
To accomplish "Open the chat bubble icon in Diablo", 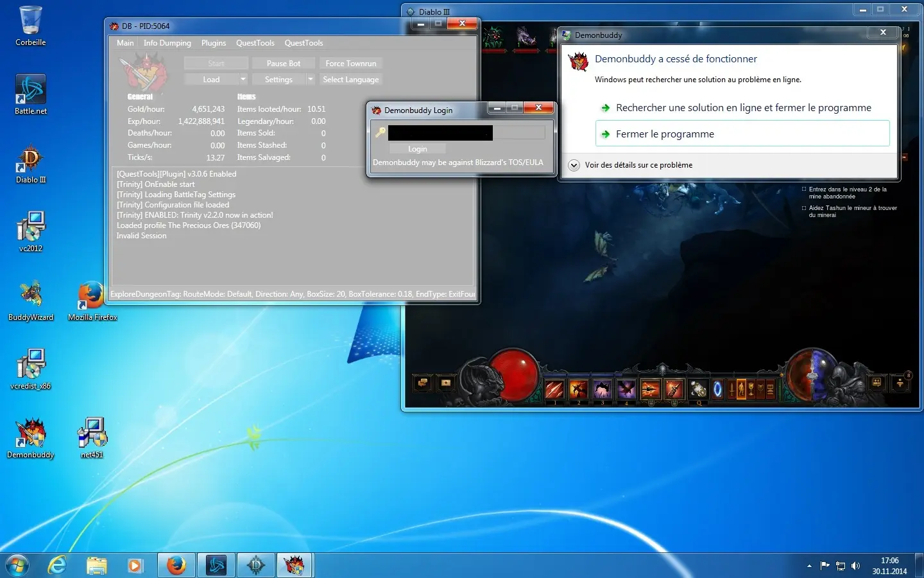I will (x=423, y=383).
